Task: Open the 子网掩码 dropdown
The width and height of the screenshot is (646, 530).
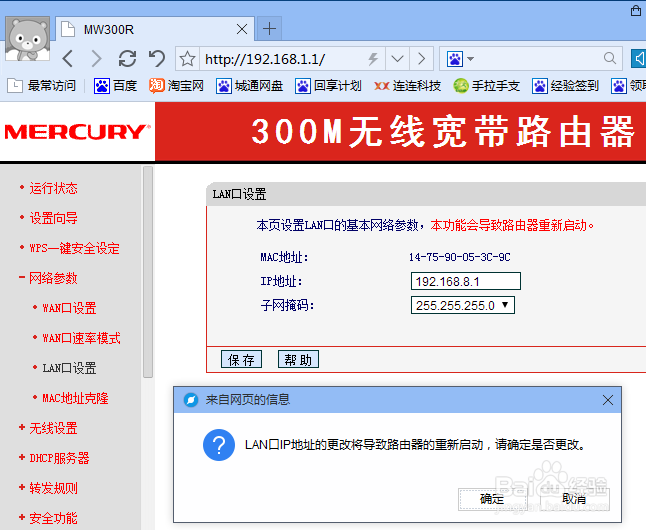Action: point(463,305)
